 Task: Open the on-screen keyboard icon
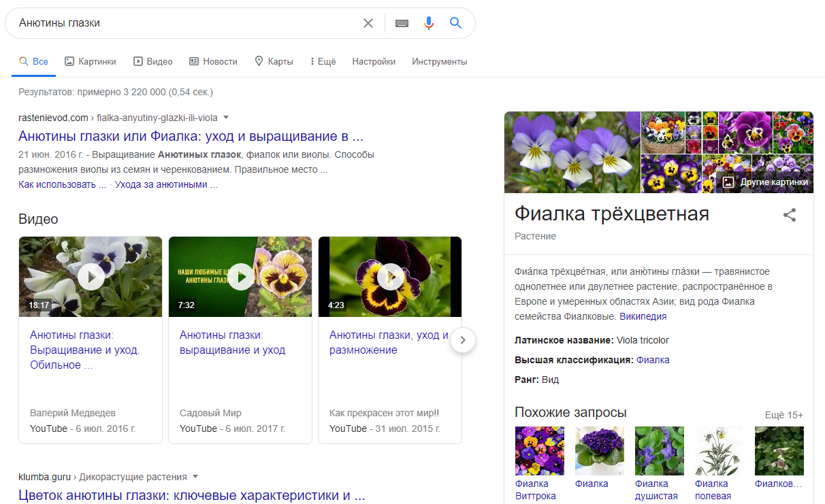[402, 23]
